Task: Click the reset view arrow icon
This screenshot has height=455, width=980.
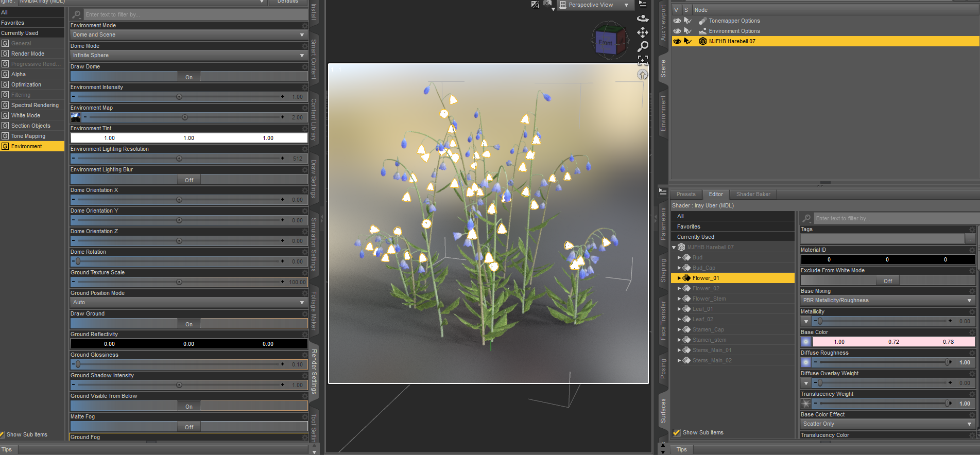Action: coord(643,75)
